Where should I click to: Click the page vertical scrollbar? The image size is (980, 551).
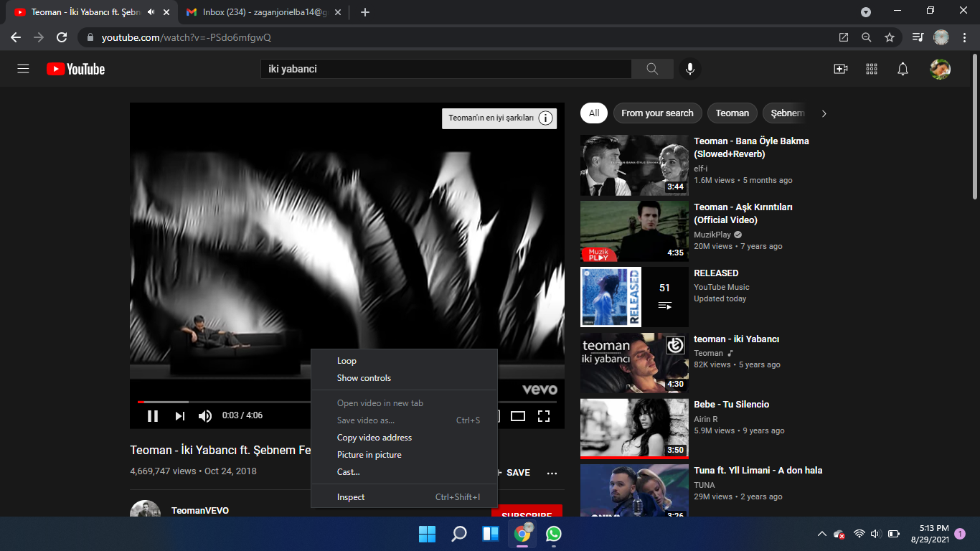[x=974, y=126]
